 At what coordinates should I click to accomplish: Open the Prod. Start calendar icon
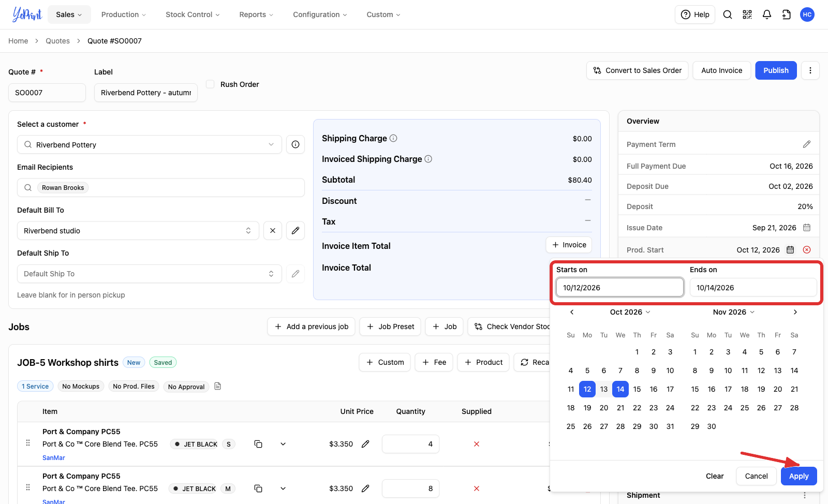pyautogui.click(x=790, y=250)
